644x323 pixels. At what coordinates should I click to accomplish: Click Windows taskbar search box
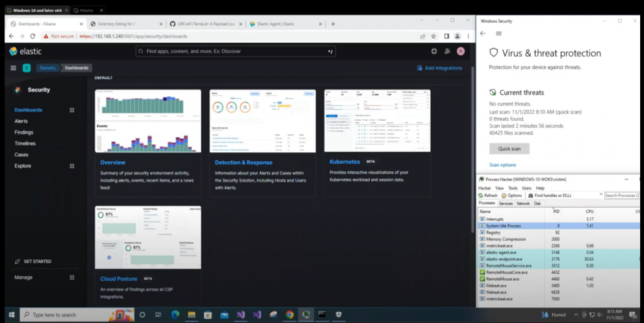click(77, 315)
